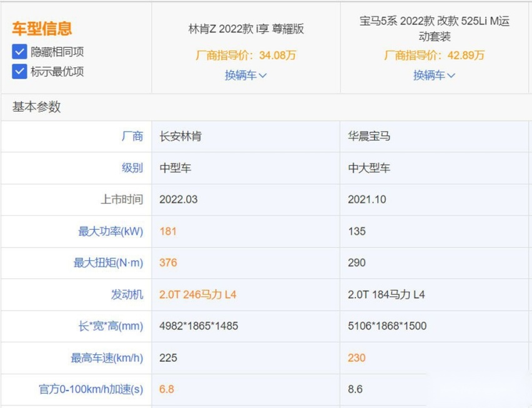Uncheck the 隐藏相同项 checkbox
Screen dimensions: 532x408
(x=19, y=52)
